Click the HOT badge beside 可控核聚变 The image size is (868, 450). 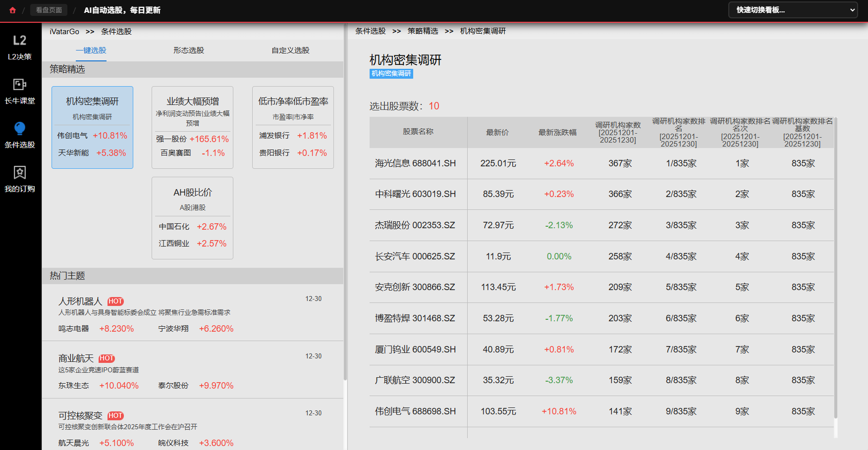[115, 416]
